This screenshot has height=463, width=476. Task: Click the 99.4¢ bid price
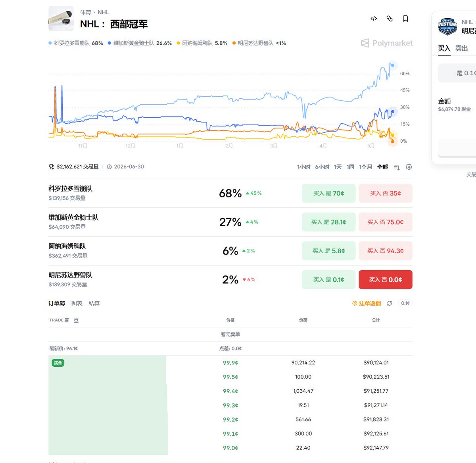[x=230, y=391]
